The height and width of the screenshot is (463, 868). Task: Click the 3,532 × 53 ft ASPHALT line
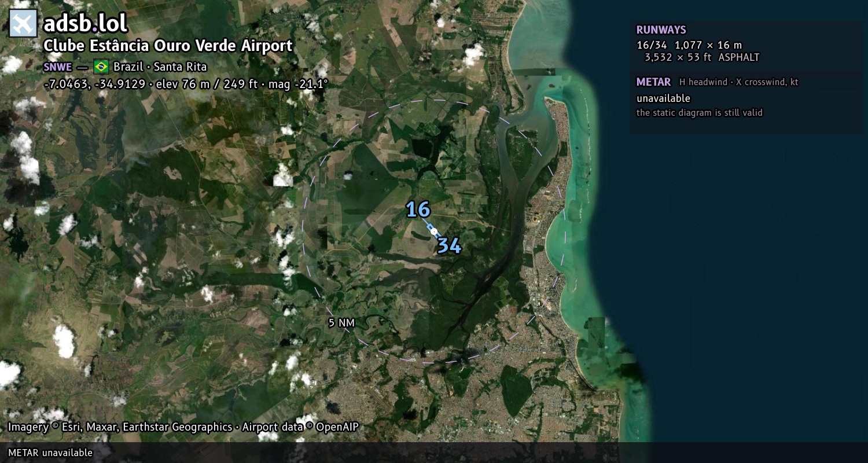tap(702, 57)
